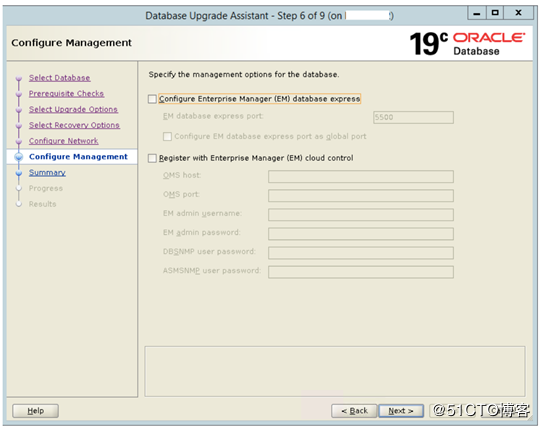
Task: Click the Configure Management step bullet icon
Action: [x=19, y=157]
